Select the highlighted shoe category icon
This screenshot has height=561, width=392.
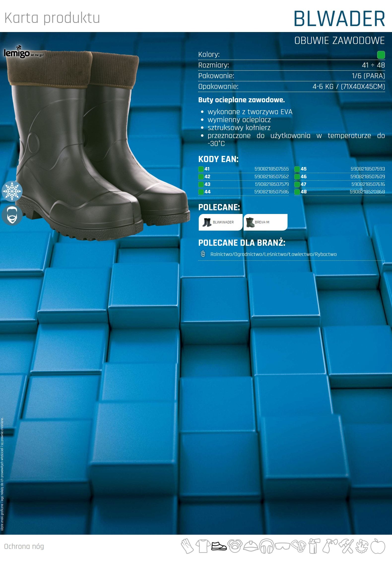[x=219, y=546]
